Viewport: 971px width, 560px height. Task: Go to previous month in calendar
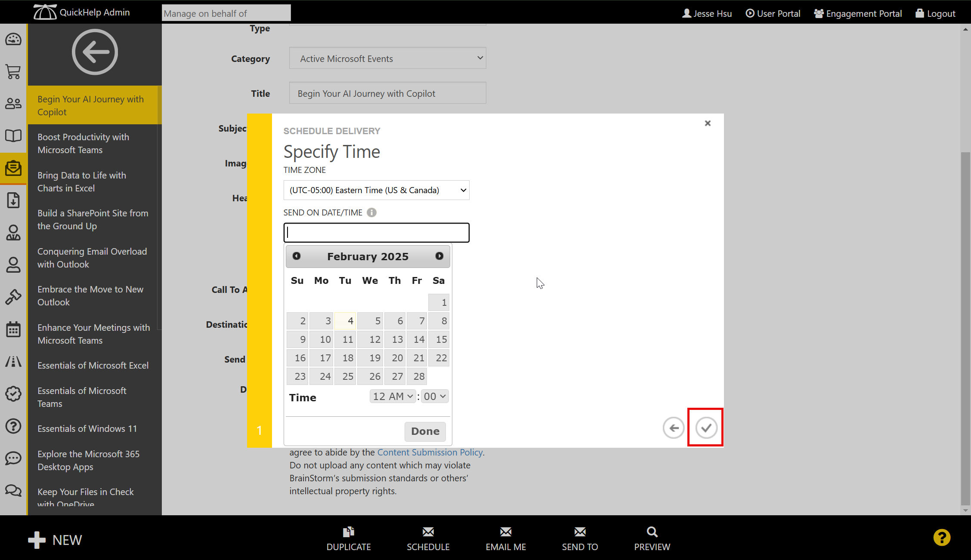click(297, 256)
